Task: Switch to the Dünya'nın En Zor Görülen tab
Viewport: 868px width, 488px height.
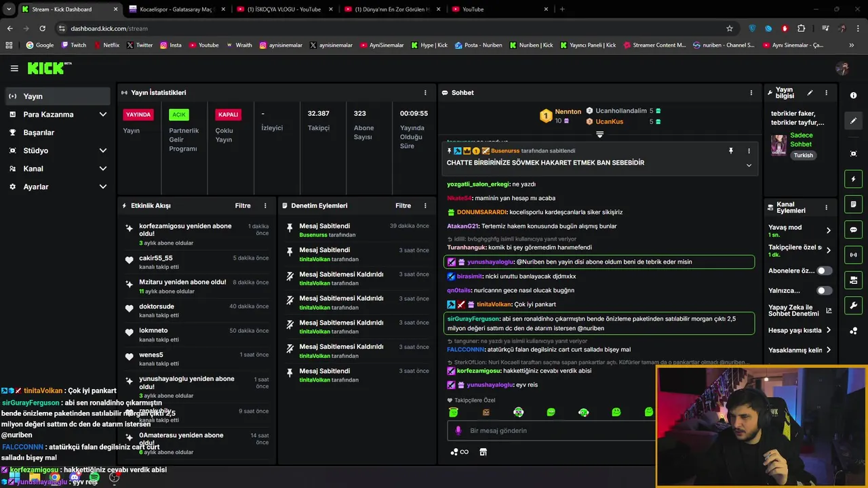Action: [x=391, y=9]
